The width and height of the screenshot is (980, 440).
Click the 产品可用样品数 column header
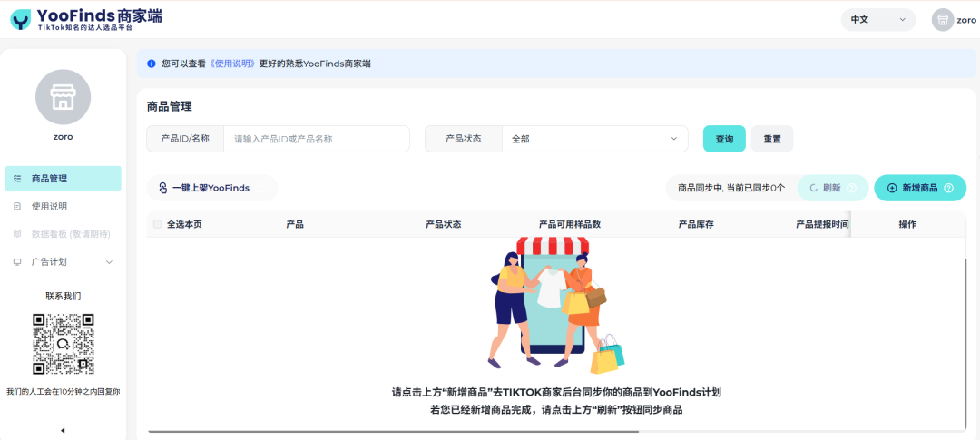pyautogui.click(x=569, y=224)
